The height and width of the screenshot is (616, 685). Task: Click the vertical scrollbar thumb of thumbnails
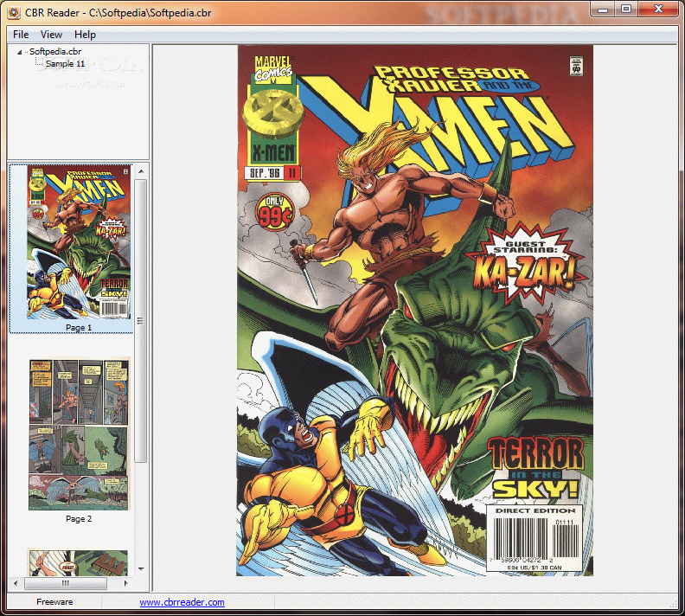click(x=141, y=321)
